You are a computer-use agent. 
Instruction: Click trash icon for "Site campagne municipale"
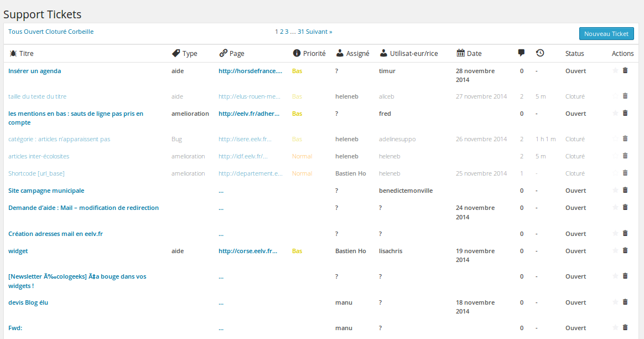click(625, 191)
